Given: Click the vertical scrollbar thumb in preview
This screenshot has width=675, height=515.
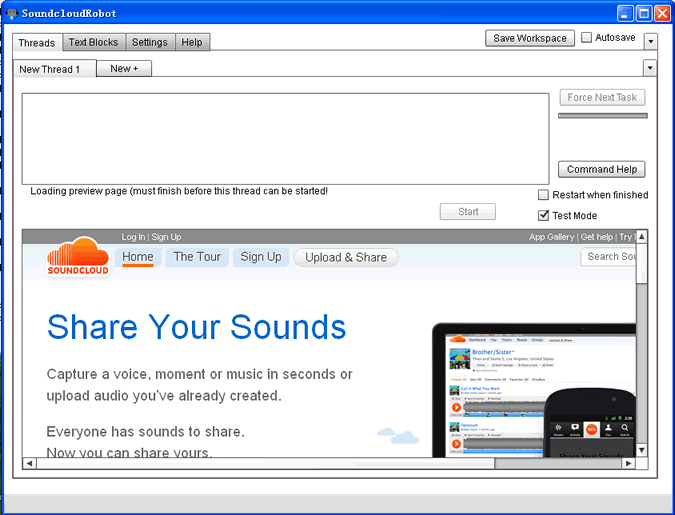Looking at the screenshot, I should pyautogui.click(x=641, y=263).
